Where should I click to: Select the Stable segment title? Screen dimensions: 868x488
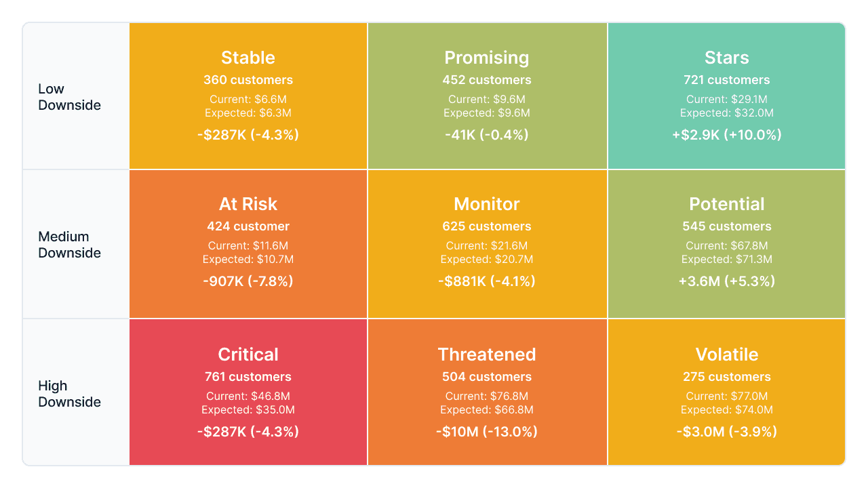(x=248, y=58)
